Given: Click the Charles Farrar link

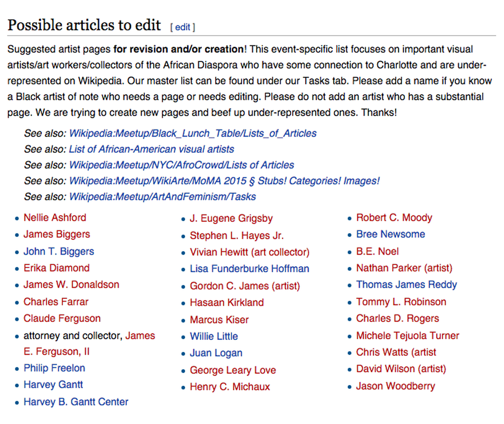Looking at the screenshot, I should click(56, 302).
